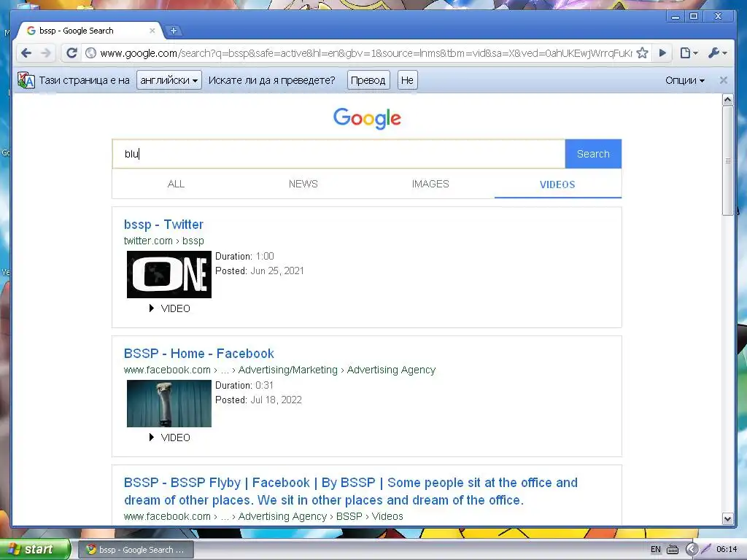
Task: Expand hidden tray icons with the arrow
Action: point(692,549)
